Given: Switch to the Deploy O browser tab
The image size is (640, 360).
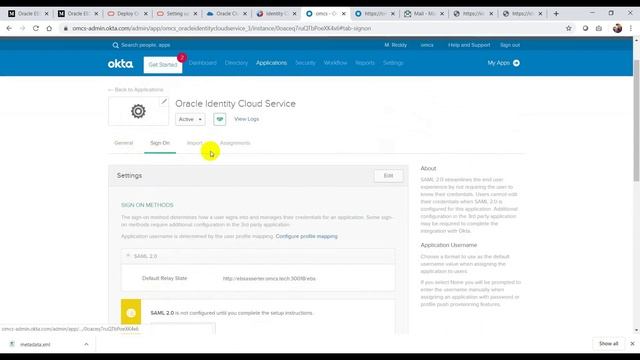Looking at the screenshot, I should pos(127,13).
